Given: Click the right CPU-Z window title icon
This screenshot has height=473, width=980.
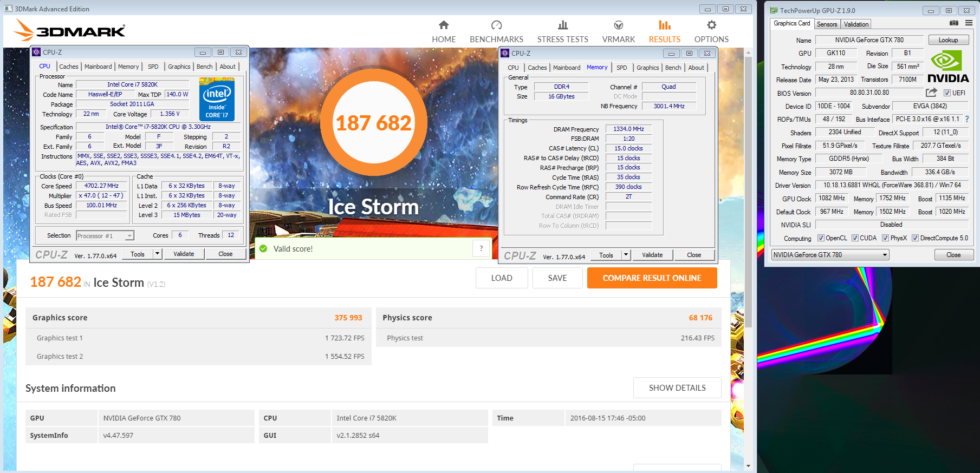Looking at the screenshot, I should click(x=505, y=53).
